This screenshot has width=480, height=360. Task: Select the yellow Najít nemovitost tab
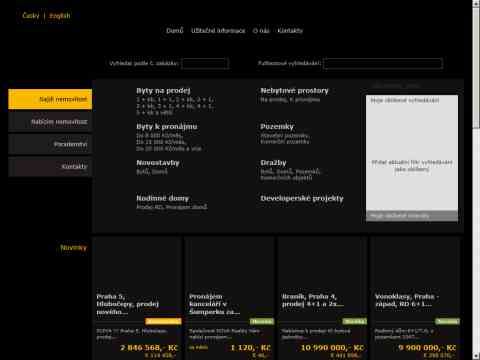50,99
